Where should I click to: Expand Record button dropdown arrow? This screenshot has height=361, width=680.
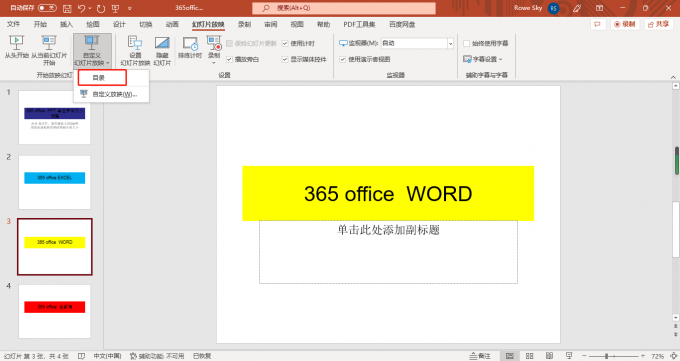(214, 63)
